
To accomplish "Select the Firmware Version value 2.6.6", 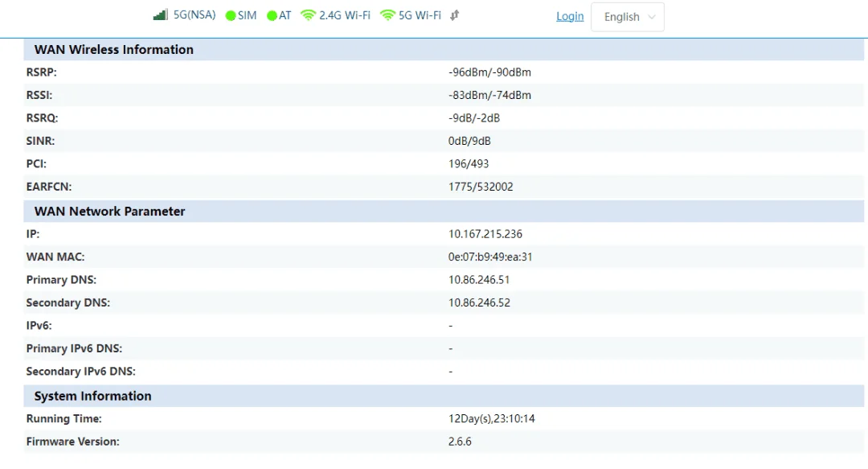I will (460, 442).
